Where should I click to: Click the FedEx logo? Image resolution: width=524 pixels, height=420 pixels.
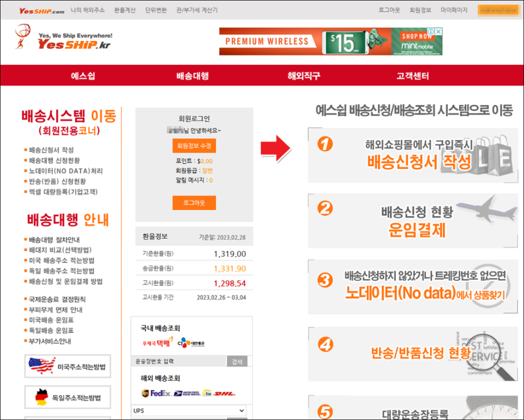[161, 394]
